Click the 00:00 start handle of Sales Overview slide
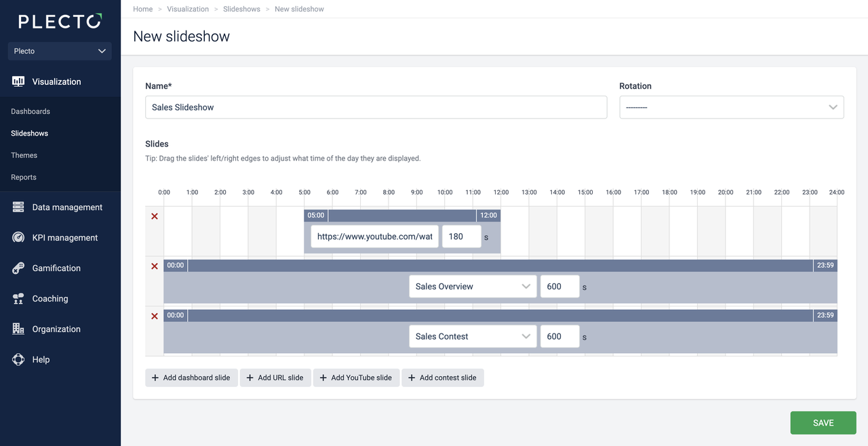 click(176, 266)
